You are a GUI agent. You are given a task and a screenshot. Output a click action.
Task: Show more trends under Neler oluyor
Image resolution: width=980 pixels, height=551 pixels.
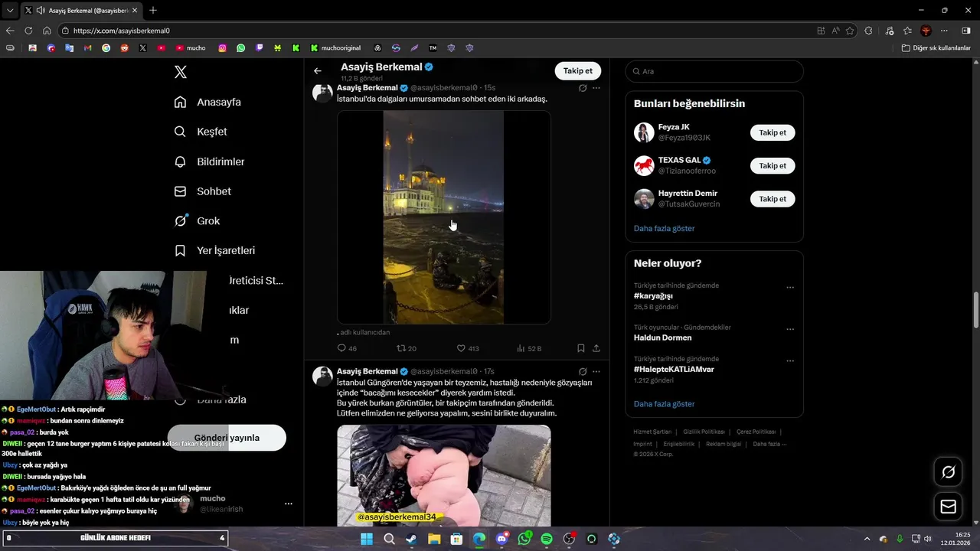coord(664,403)
